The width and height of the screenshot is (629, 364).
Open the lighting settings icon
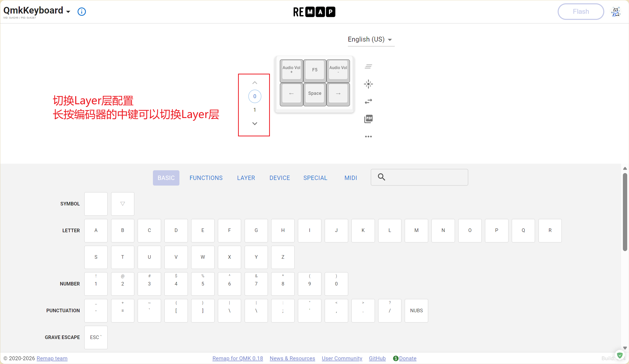click(x=368, y=84)
